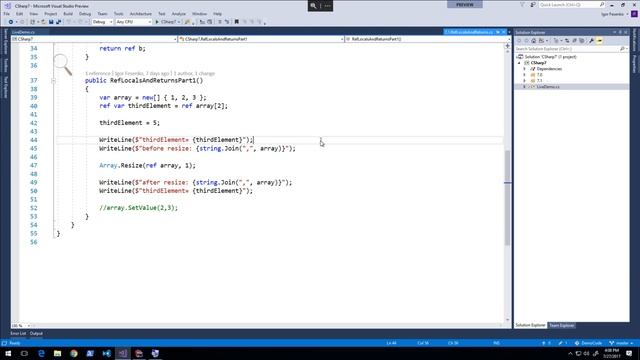Click the Solution Explorer Back icon

coord(519,41)
